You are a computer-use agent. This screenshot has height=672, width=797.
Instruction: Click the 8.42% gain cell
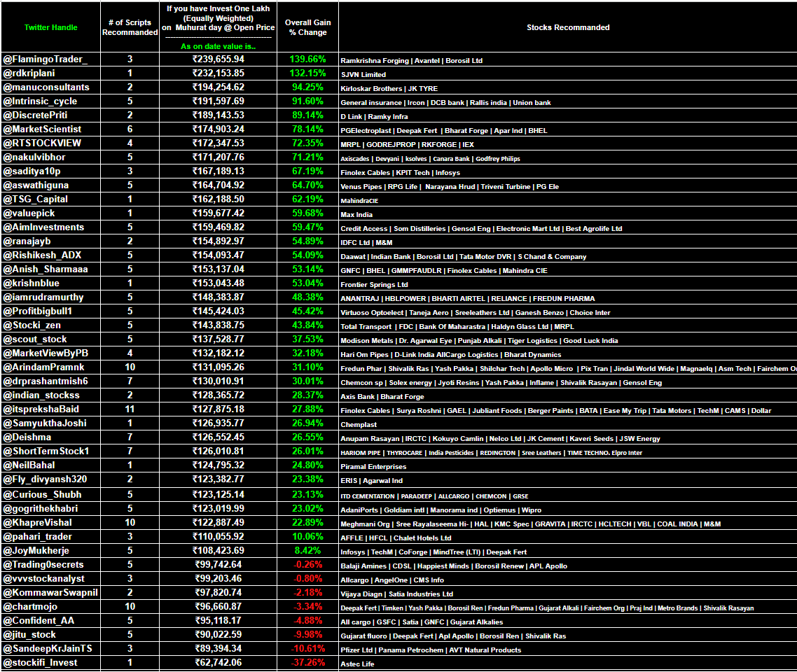[307, 551]
